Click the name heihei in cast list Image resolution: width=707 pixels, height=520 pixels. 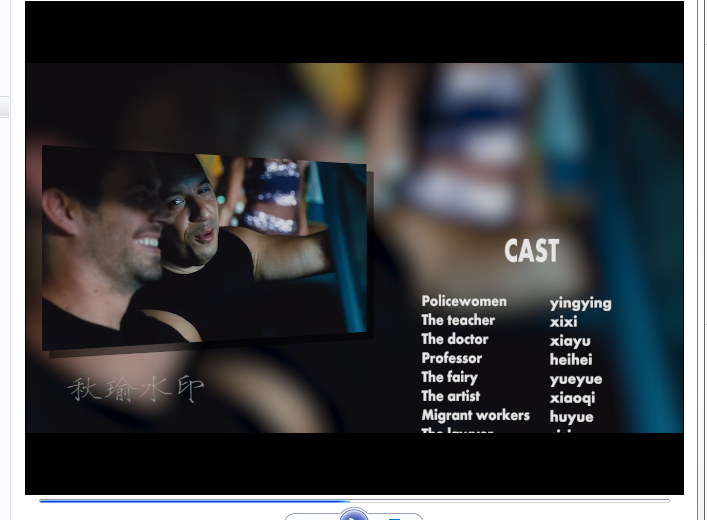pyautogui.click(x=571, y=360)
